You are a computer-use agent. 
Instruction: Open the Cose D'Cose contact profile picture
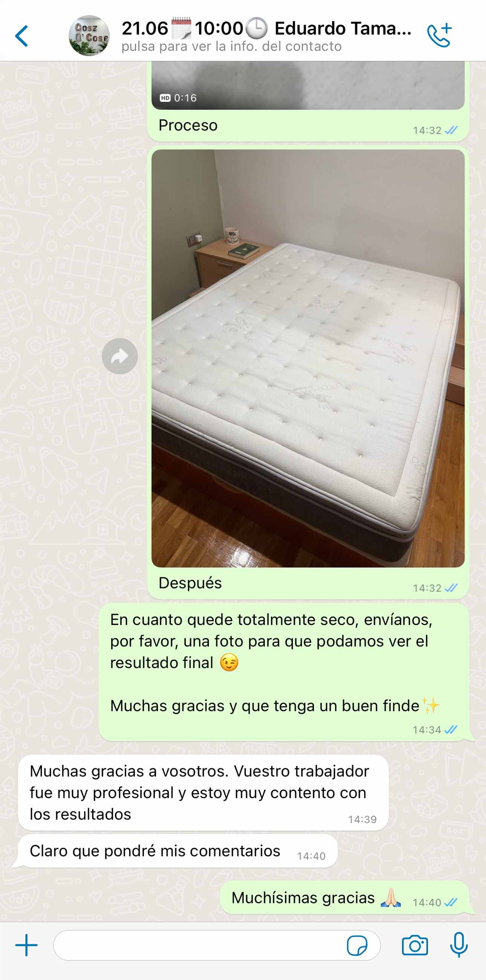[x=89, y=36]
